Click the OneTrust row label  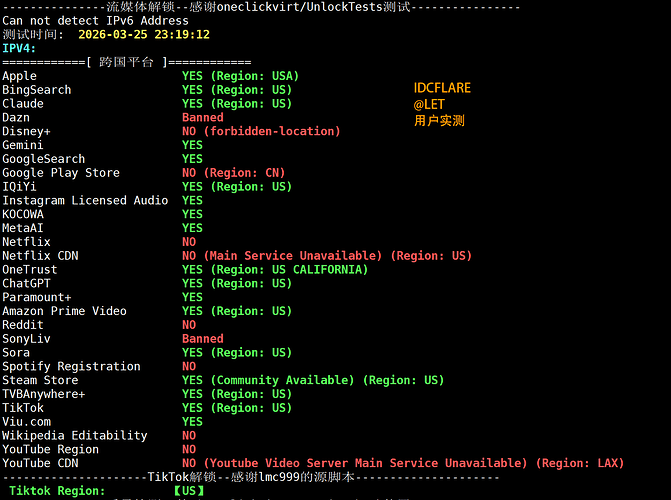click(30, 270)
